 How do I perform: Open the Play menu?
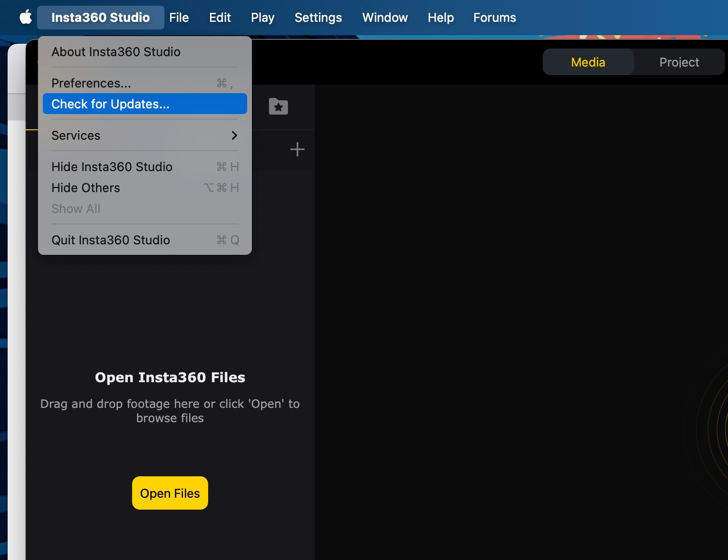(263, 18)
